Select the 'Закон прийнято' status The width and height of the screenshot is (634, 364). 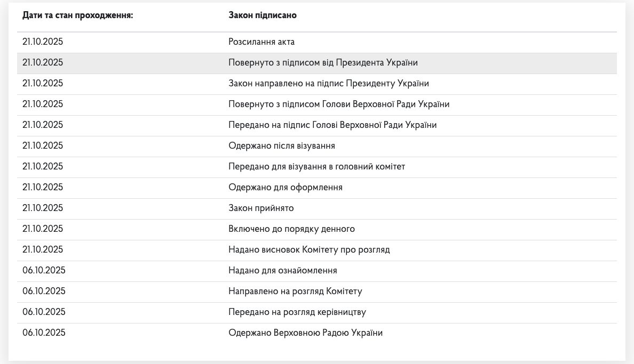261,208
